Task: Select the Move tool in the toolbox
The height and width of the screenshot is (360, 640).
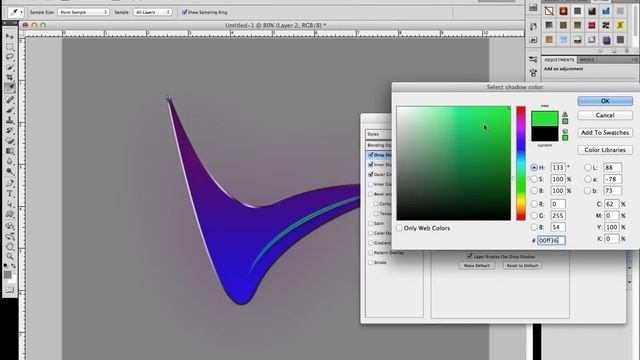Action: pyautogui.click(x=10, y=37)
